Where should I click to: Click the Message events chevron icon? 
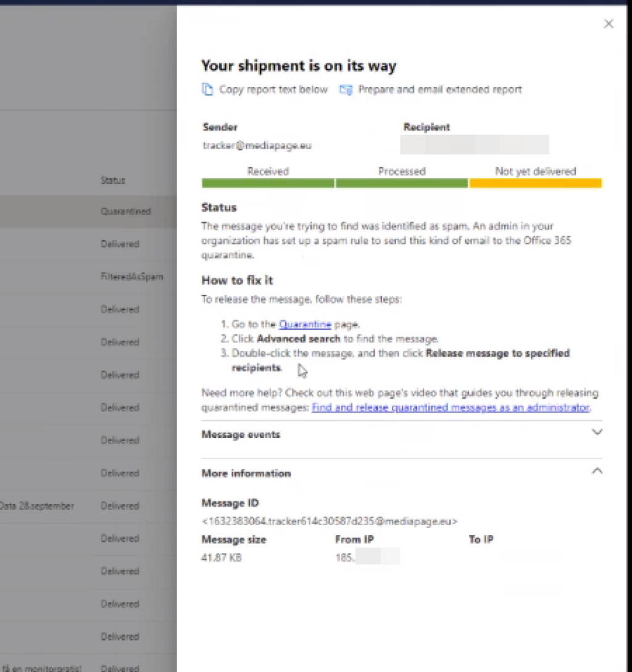[x=597, y=433]
